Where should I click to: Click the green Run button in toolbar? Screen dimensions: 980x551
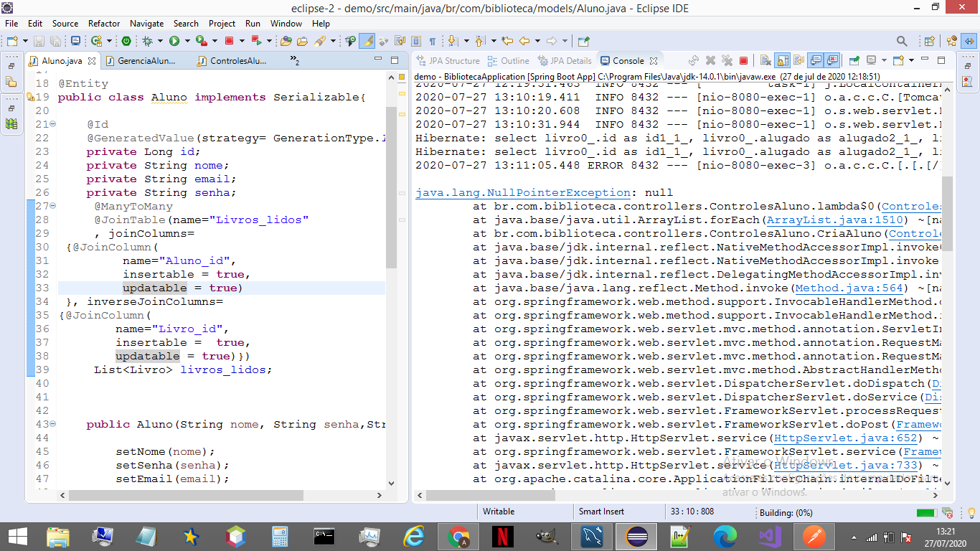click(174, 41)
